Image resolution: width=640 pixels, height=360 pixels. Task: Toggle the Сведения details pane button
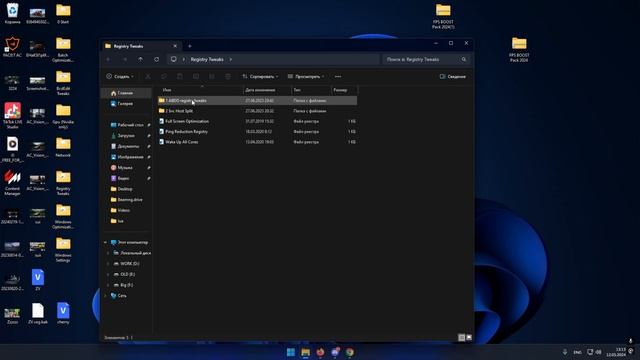[x=452, y=76]
